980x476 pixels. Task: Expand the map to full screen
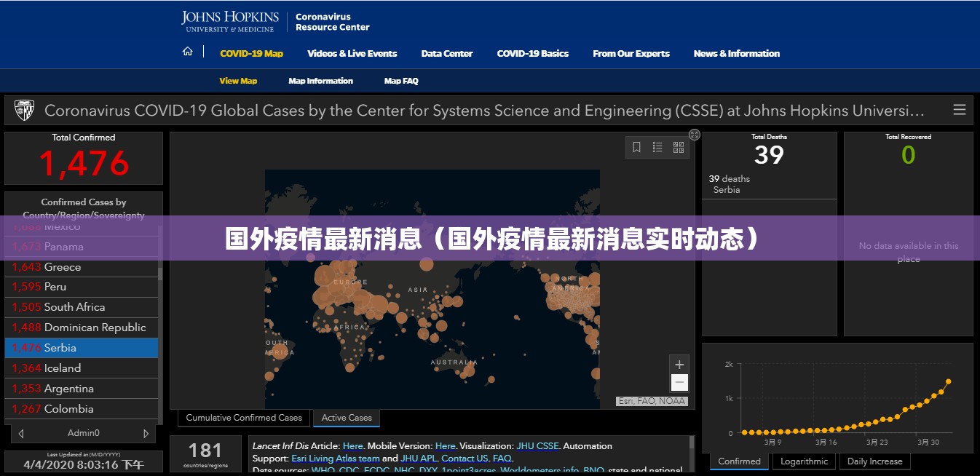coord(695,135)
